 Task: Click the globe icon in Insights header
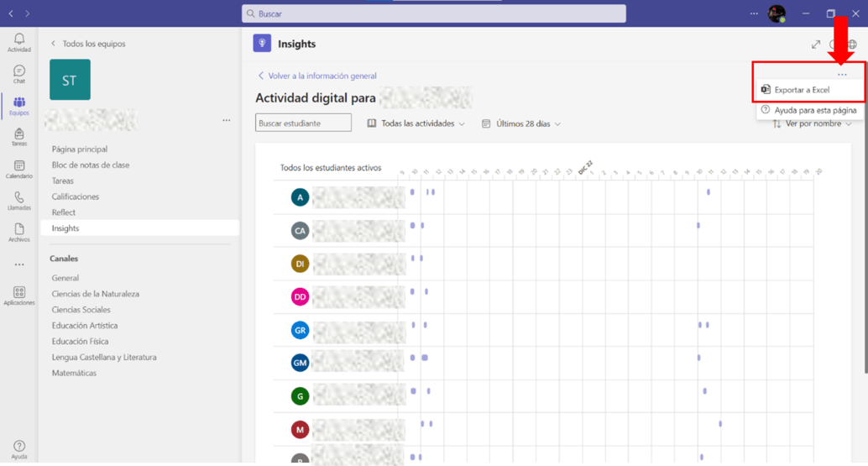click(x=853, y=45)
